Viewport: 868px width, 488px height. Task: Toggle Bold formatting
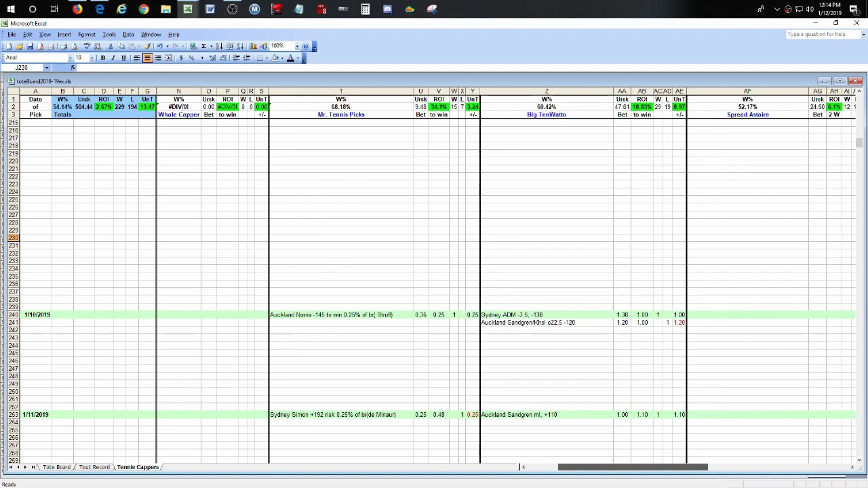point(103,58)
